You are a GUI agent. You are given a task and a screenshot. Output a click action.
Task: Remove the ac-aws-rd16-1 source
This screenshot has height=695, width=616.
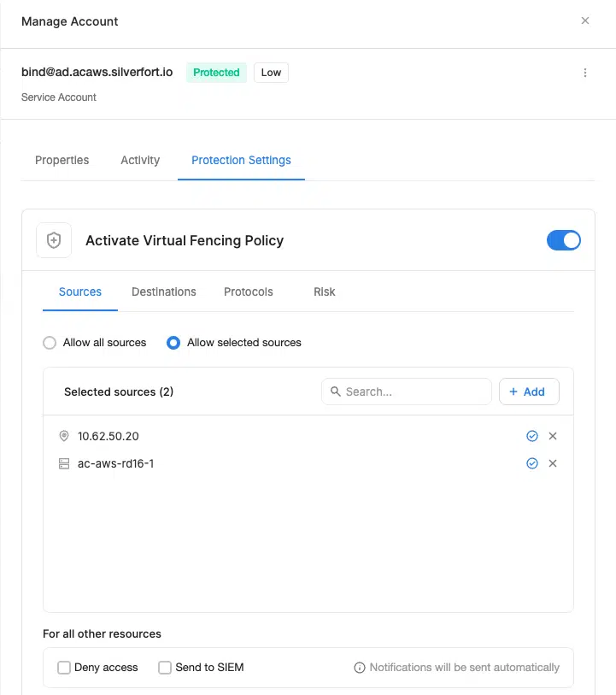click(553, 463)
